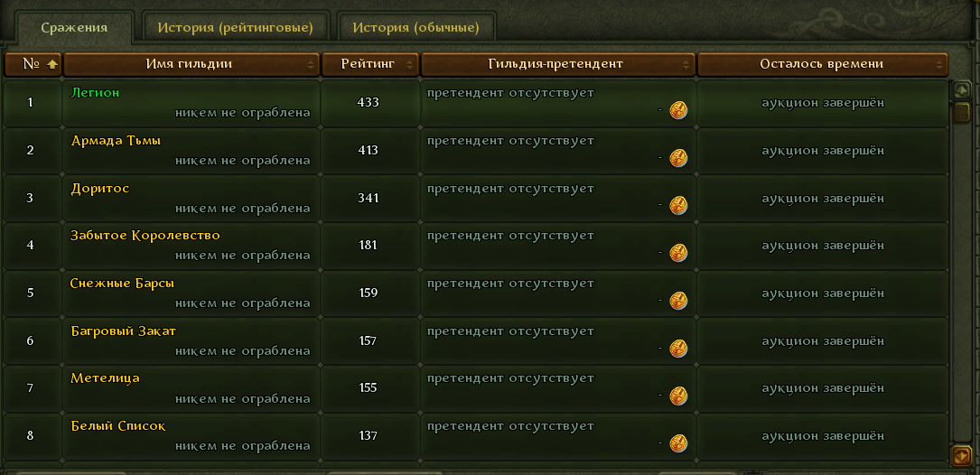
Task: Select the Сражения tab
Action: click(x=74, y=27)
